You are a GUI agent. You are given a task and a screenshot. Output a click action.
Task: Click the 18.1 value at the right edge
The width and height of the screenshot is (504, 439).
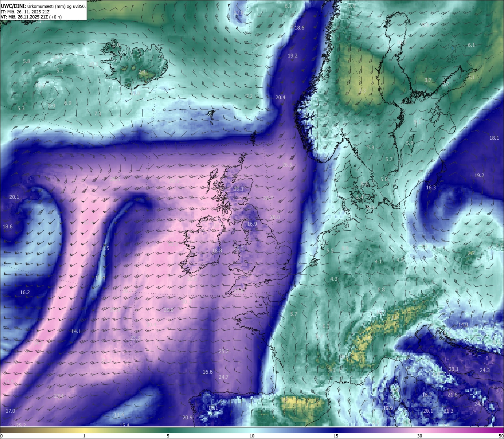click(494, 138)
